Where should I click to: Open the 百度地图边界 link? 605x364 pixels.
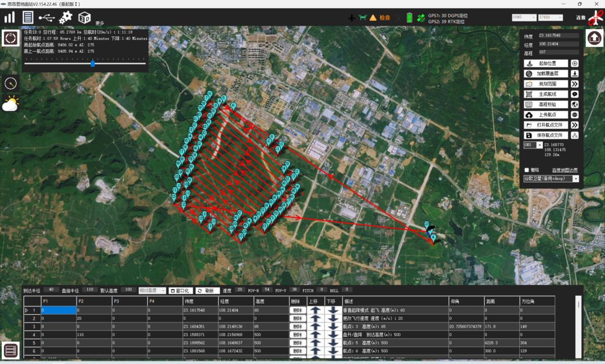click(564, 170)
